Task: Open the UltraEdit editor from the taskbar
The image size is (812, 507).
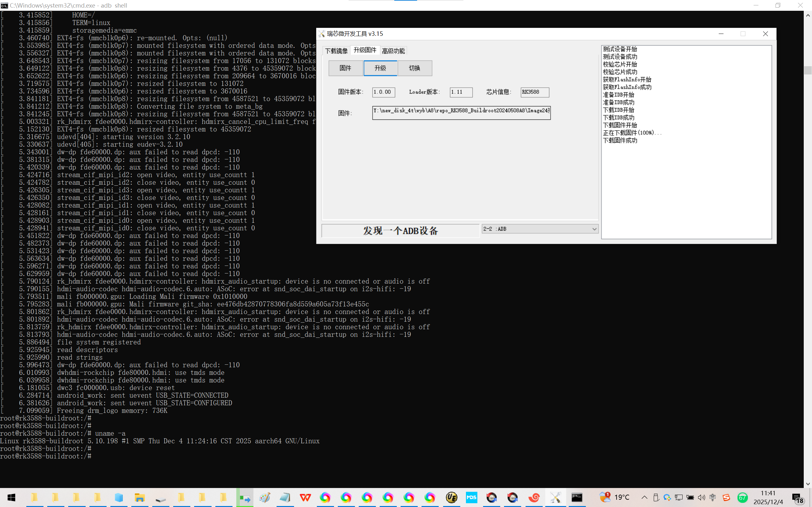Action: [452, 497]
